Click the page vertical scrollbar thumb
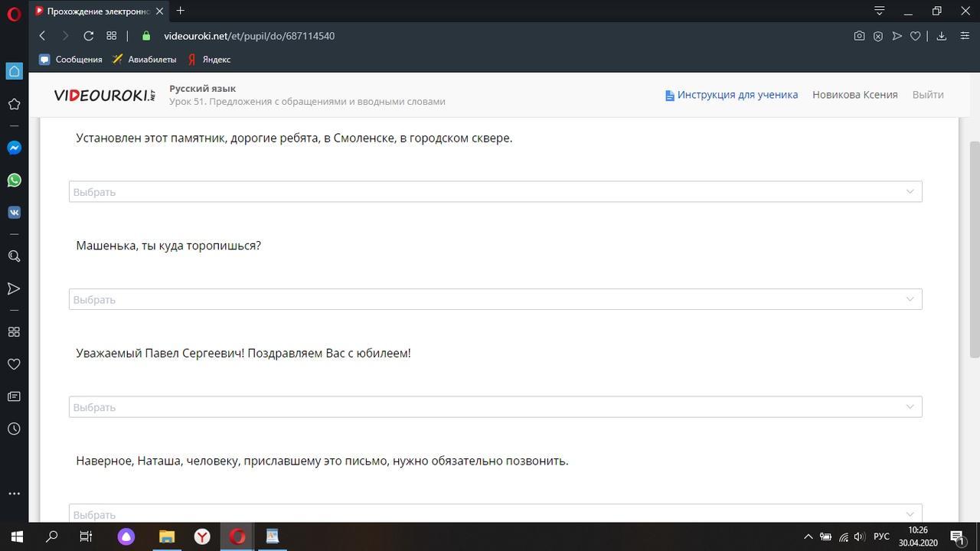Image resolution: width=980 pixels, height=551 pixels. (x=975, y=249)
